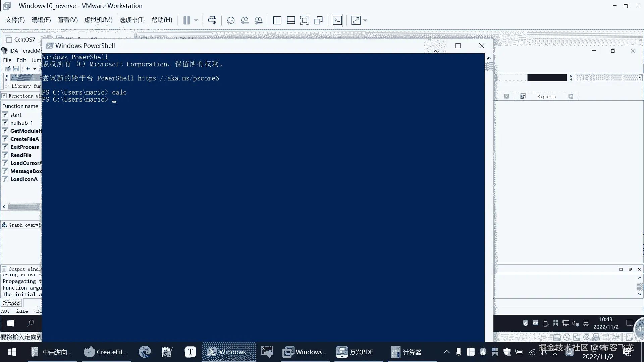The height and width of the screenshot is (362, 644).
Task: Click revert to snapshot icon
Action: (x=245, y=20)
